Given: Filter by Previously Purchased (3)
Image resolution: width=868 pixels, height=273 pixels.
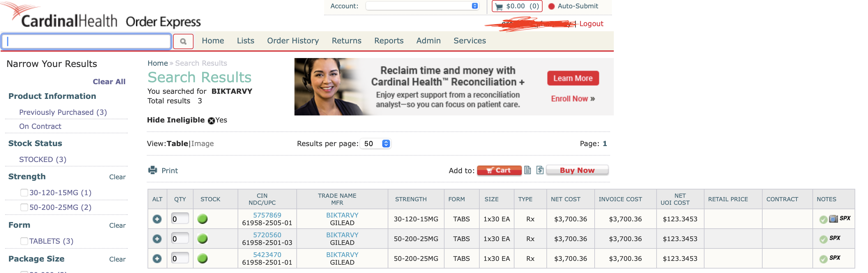Looking at the screenshot, I should pos(63,113).
